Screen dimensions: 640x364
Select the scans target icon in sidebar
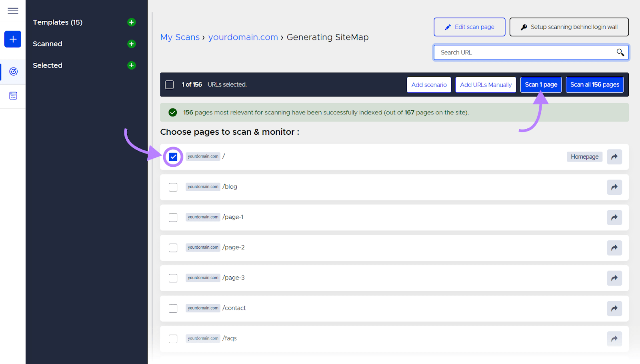tap(13, 72)
